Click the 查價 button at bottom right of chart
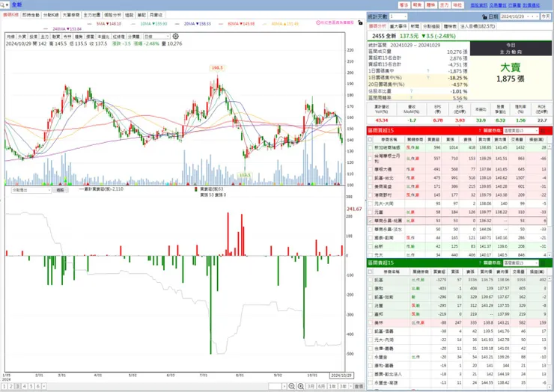 359,386
